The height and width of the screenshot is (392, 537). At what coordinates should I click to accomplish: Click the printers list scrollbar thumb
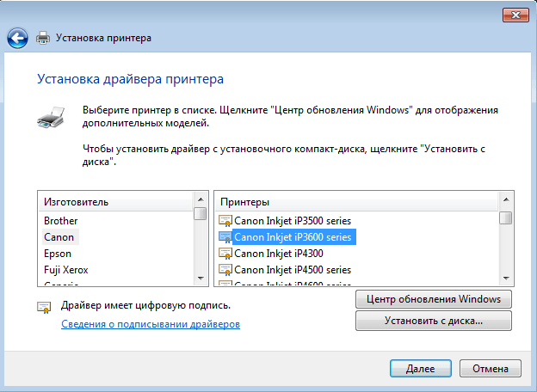506,218
